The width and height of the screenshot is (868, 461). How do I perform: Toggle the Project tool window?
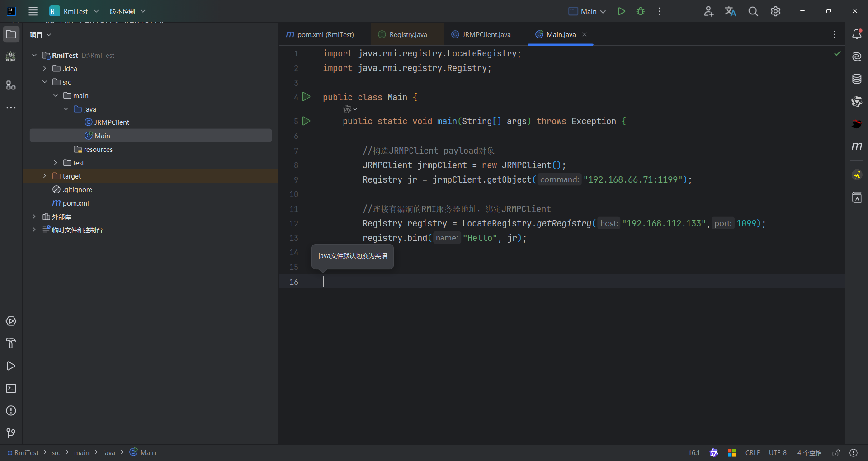(11, 34)
